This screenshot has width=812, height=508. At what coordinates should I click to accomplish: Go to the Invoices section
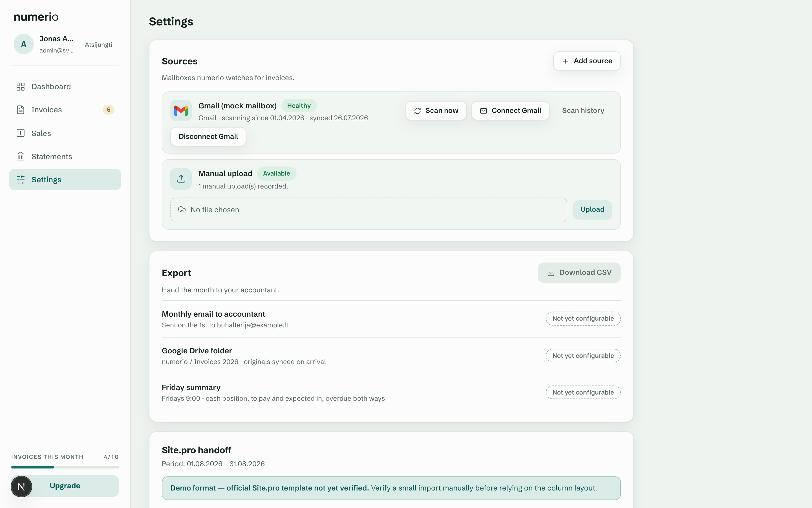[x=65, y=110]
